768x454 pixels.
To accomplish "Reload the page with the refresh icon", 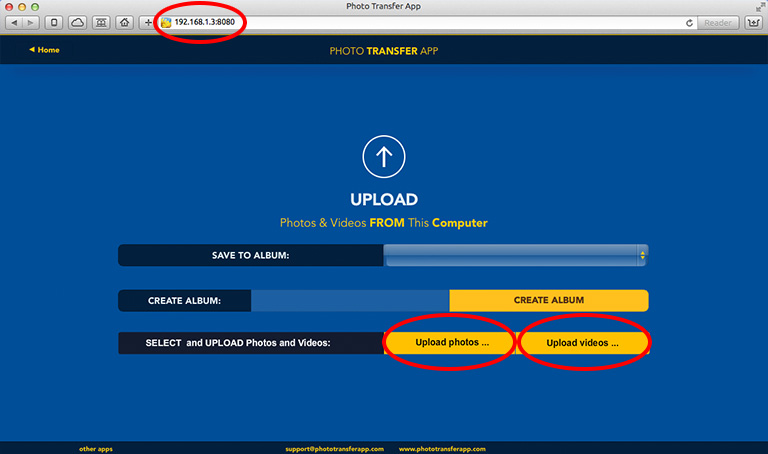I will point(689,23).
